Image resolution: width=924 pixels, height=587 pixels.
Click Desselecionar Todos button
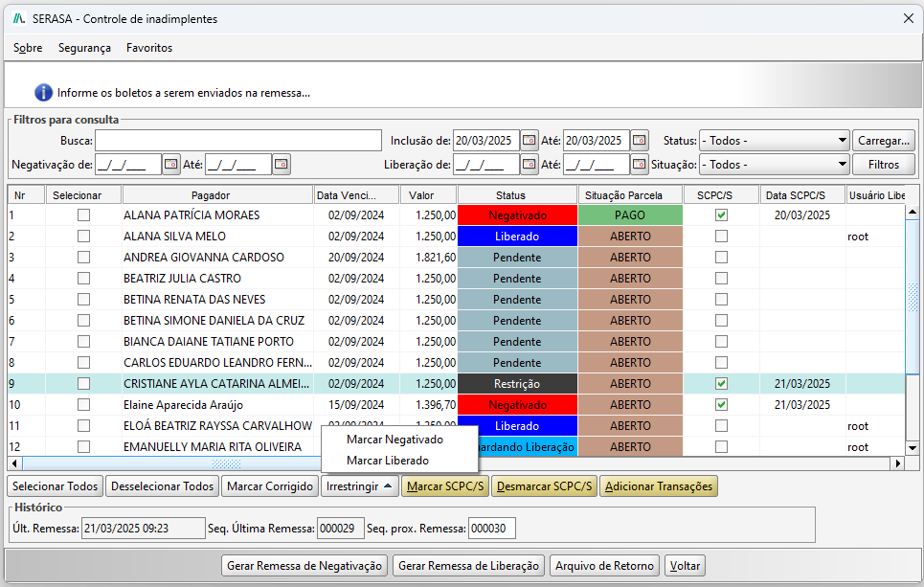[x=162, y=486]
